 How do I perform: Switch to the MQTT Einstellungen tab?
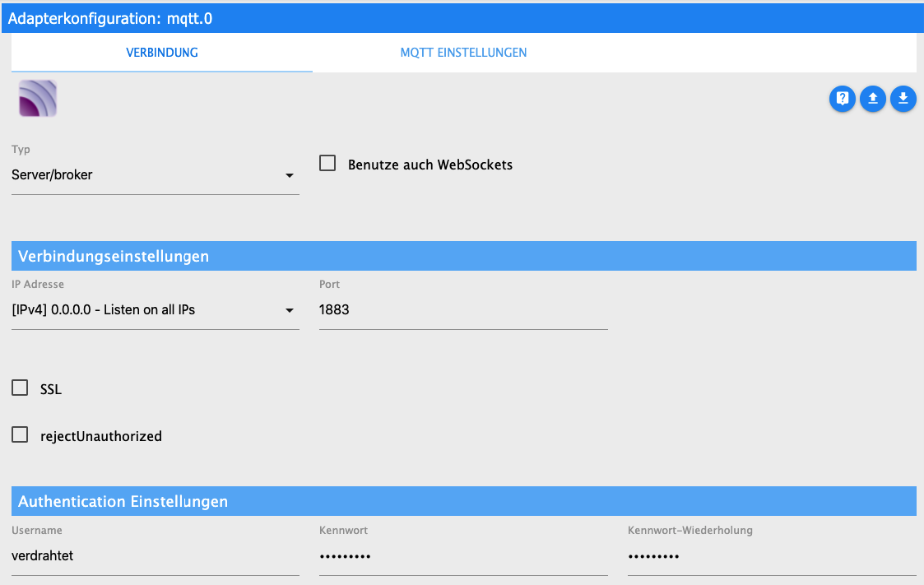(463, 53)
